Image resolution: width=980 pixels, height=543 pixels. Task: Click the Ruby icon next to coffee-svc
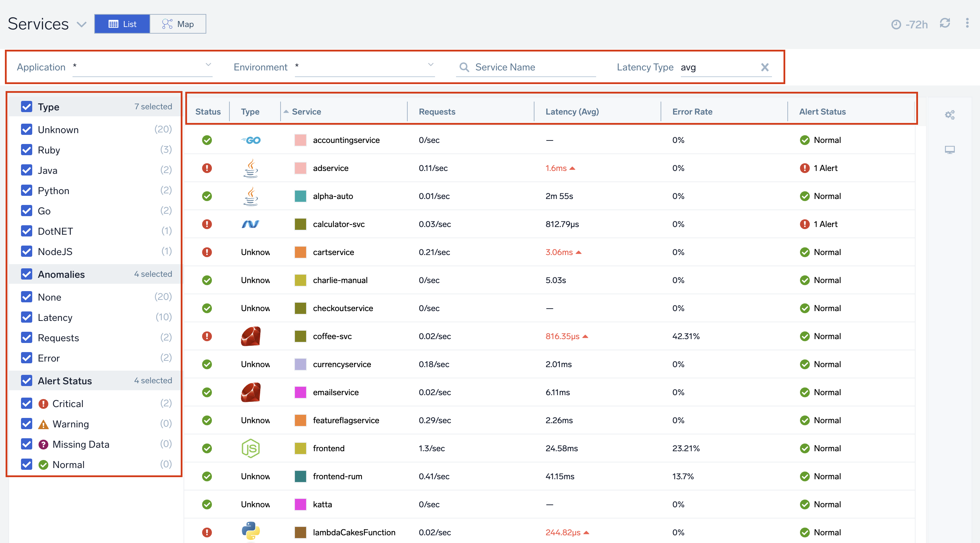pos(250,336)
